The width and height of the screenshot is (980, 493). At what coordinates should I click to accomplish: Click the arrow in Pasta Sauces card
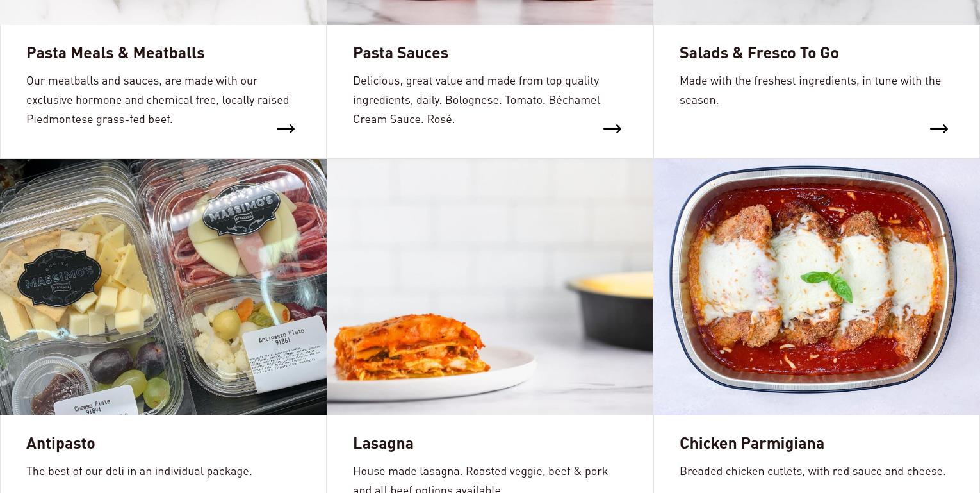pos(612,129)
